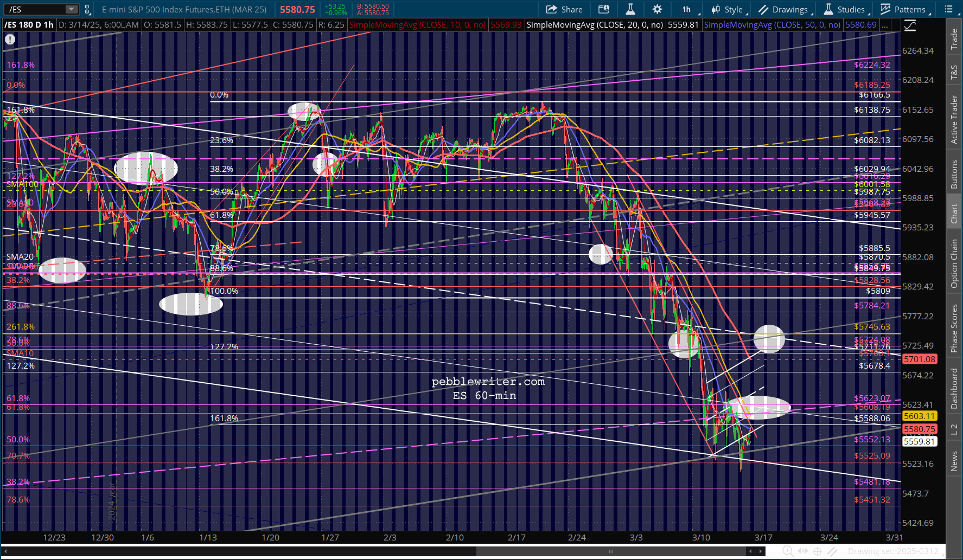This screenshot has height=560, width=963.
Task: Click the last price 5580.75 in the top bar
Action: click(x=297, y=9)
